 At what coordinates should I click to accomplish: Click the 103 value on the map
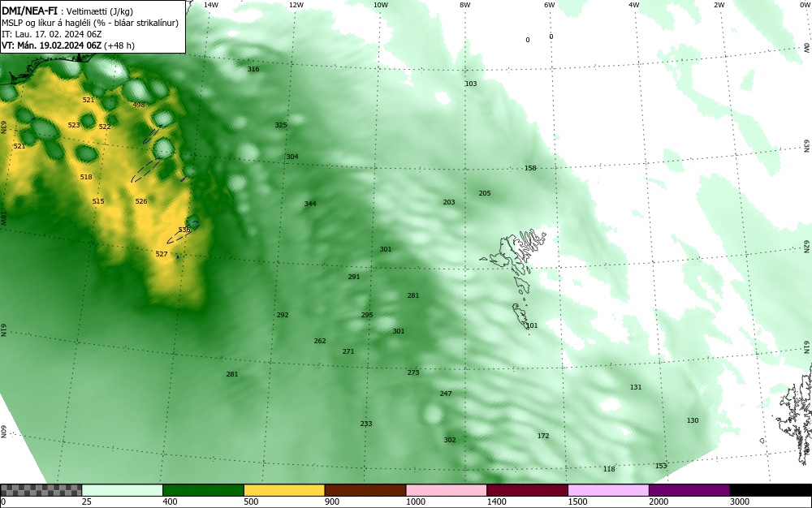tap(471, 84)
